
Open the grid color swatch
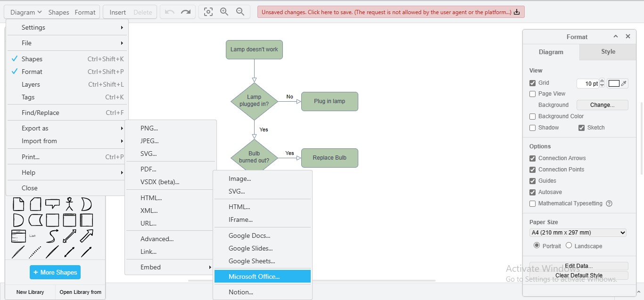click(x=614, y=83)
